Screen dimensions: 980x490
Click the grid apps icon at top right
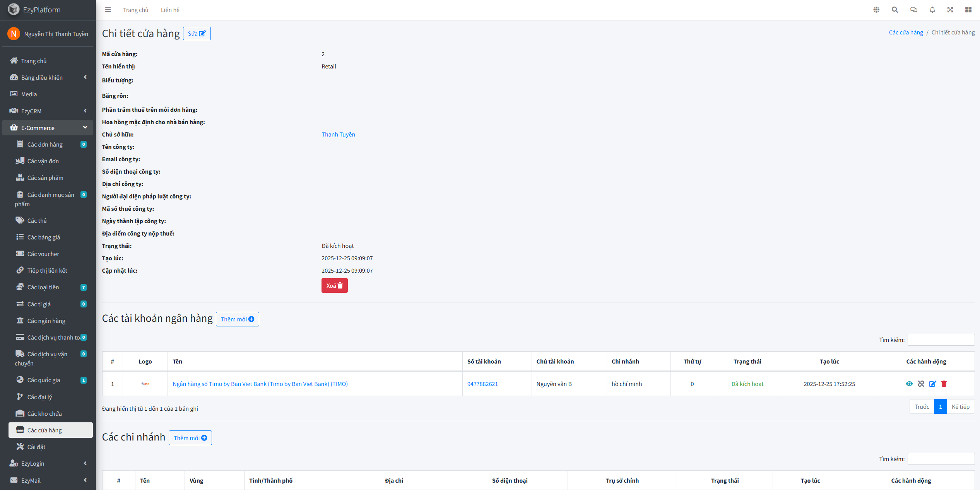(968, 10)
